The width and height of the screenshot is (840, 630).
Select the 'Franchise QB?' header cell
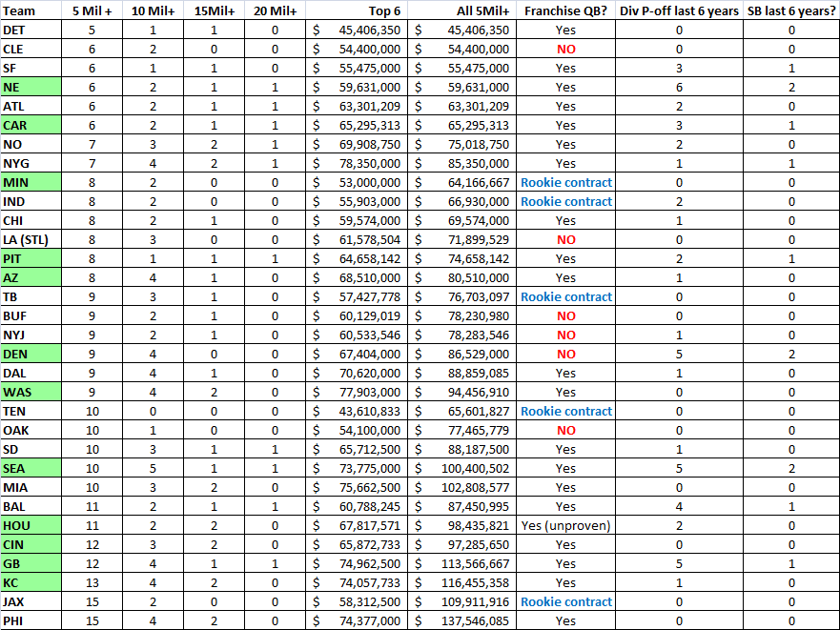(x=565, y=10)
